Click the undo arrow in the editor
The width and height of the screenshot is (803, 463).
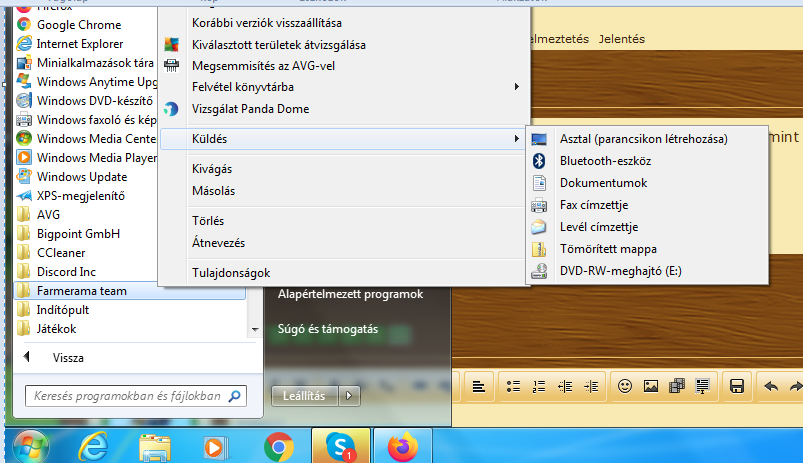pyautogui.click(x=770, y=386)
